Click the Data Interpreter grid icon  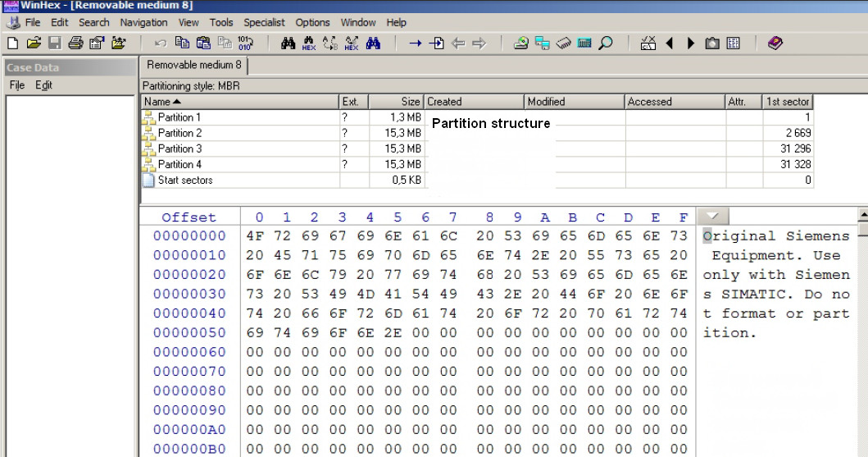734,43
